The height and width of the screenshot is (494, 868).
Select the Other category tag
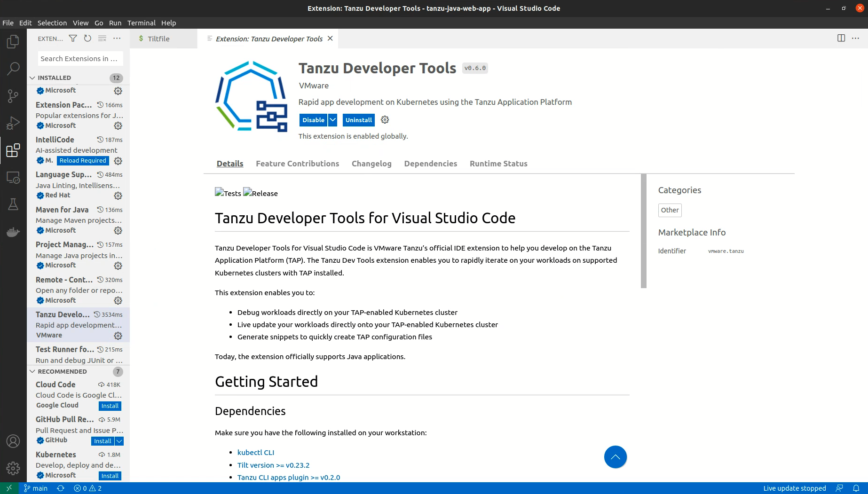[x=670, y=210]
